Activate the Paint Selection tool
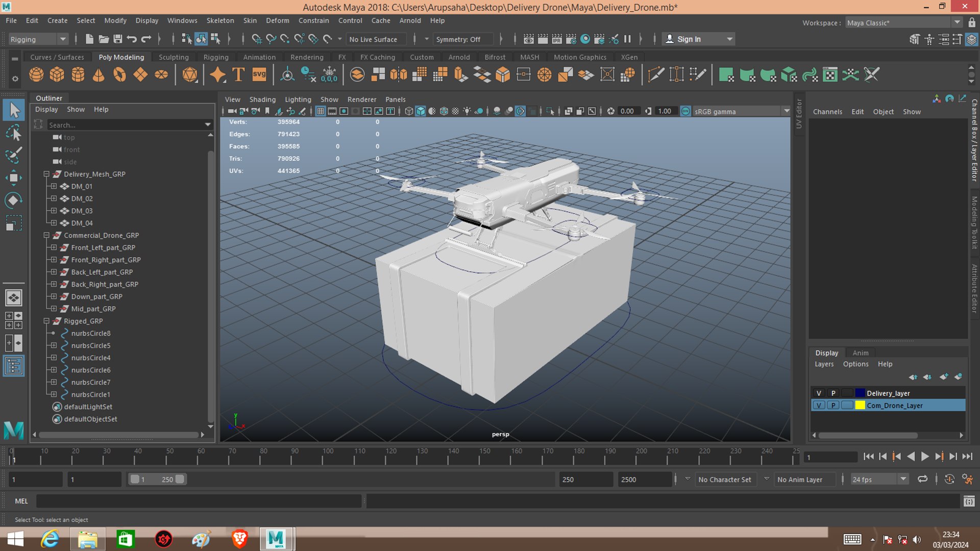Image resolution: width=980 pixels, height=551 pixels. 14,155
